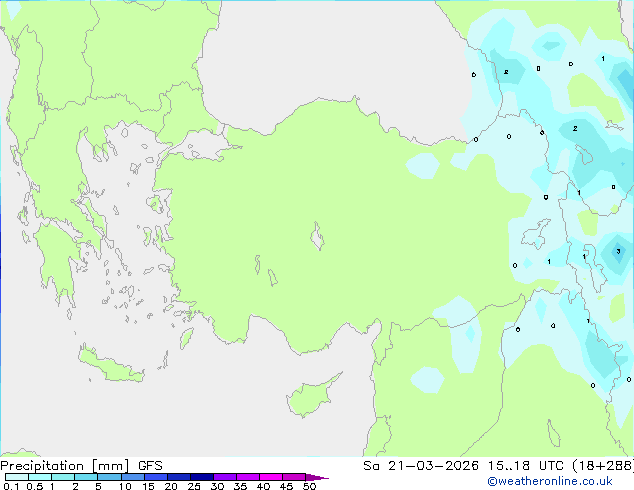Click the legend tick label "0.1"
Image resolution: width=634 pixels, height=490 pixels.
pyautogui.click(x=11, y=486)
